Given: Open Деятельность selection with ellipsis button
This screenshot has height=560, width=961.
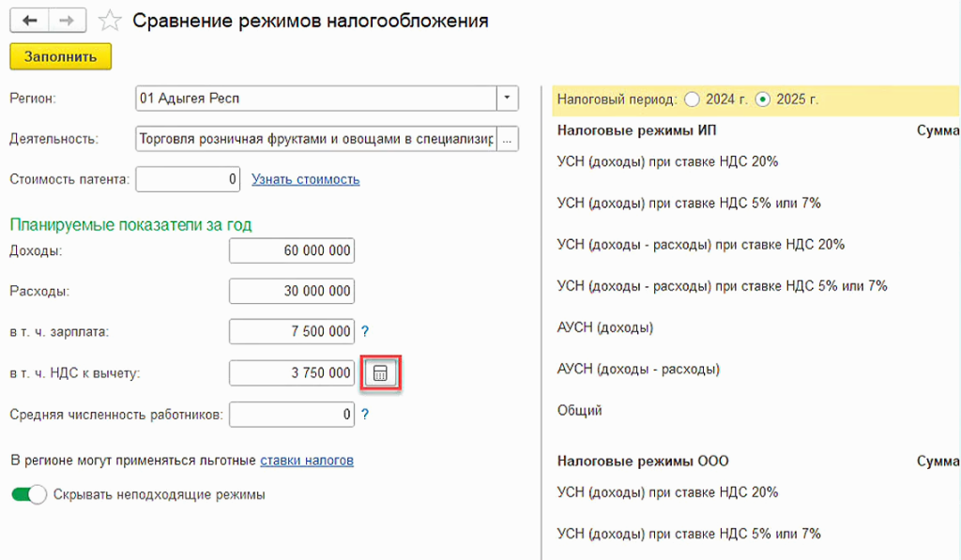Looking at the screenshot, I should tap(508, 139).
